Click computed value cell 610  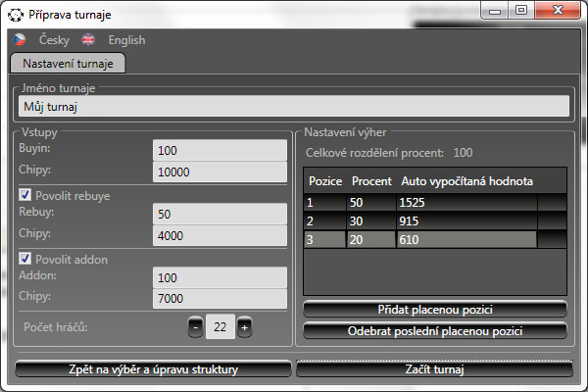click(x=466, y=239)
